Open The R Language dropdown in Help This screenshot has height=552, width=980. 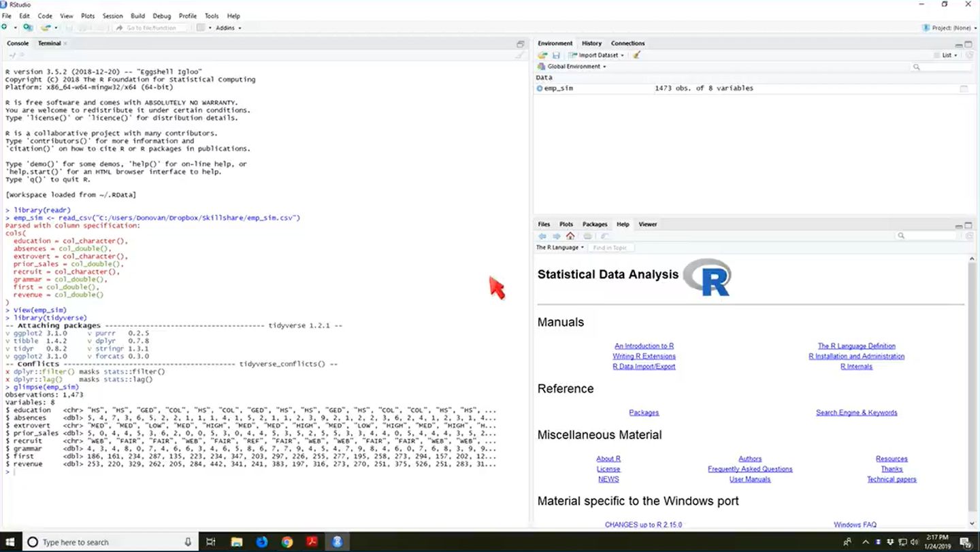559,247
